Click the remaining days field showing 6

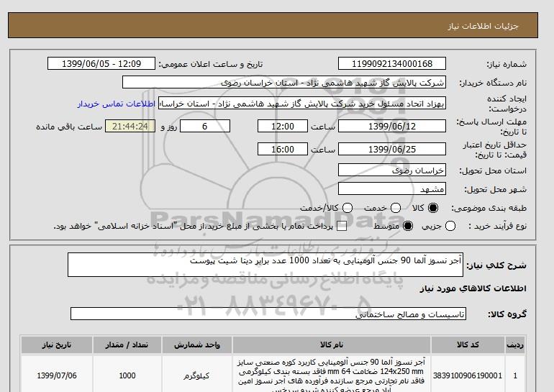[205, 126]
